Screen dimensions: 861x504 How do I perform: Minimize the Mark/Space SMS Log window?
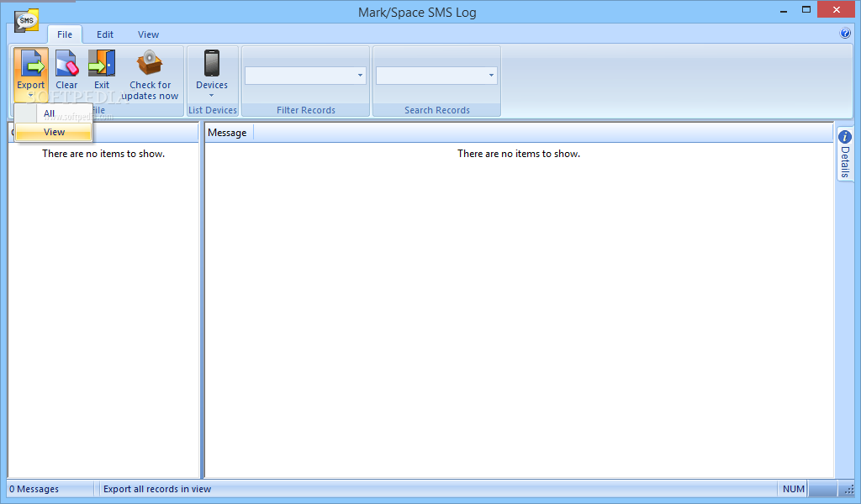point(784,10)
